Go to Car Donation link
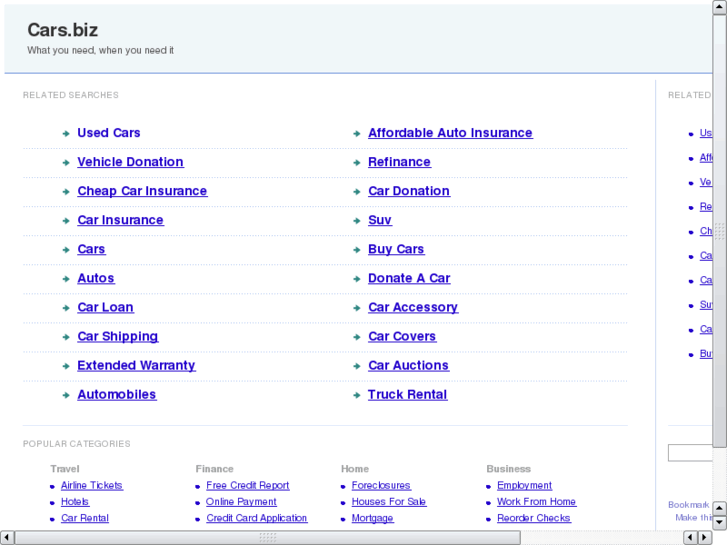Viewport: 727px width, 545px height. point(409,192)
